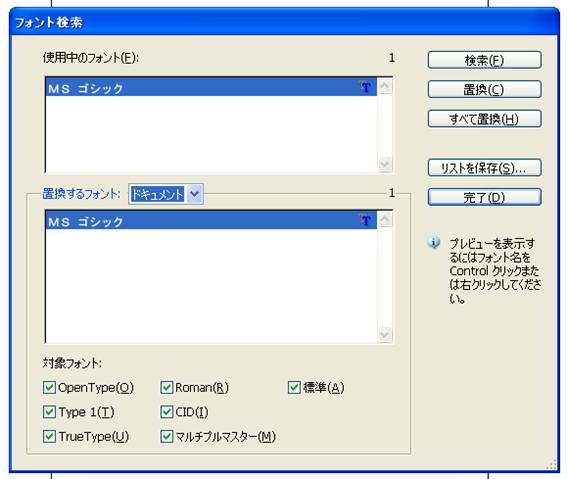Image resolution: width=567 pixels, height=479 pixels.
Task: Disable the Type 1(T) checkbox
Action: [x=49, y=412]
